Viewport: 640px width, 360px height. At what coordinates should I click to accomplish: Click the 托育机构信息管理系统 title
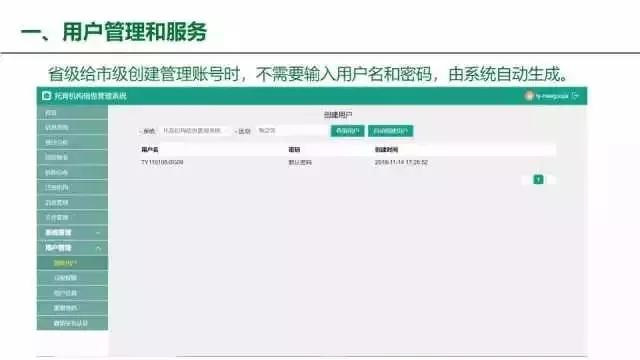click(x=90, y=96)
